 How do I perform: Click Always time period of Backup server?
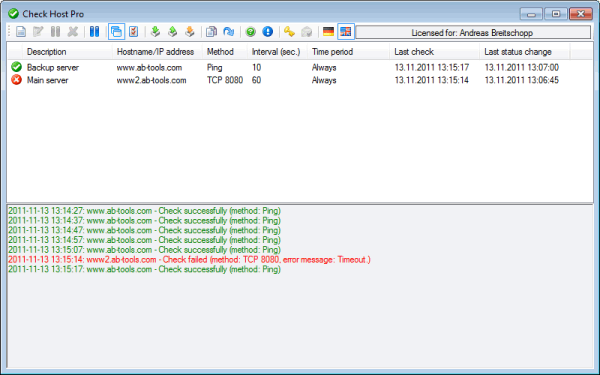(324, 68)
